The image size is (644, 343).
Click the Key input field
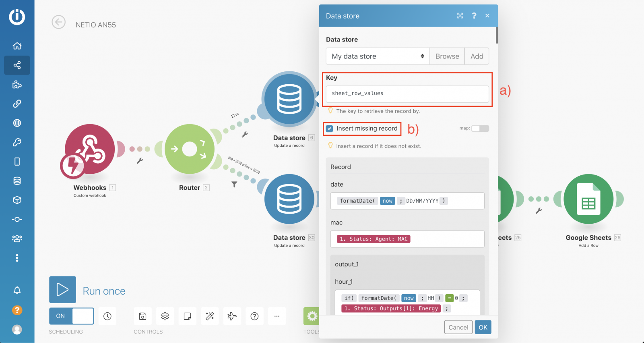coord(407,94)
